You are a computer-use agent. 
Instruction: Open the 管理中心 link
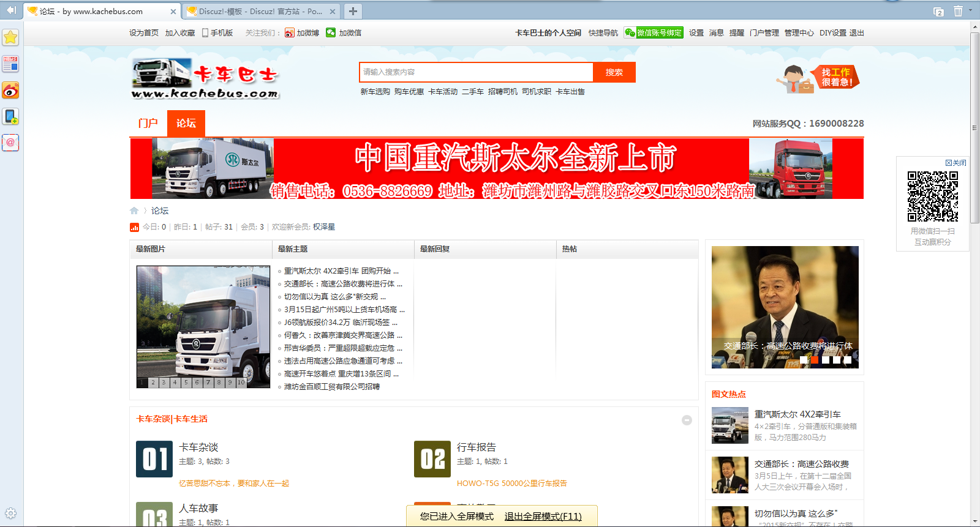[799, 33]
